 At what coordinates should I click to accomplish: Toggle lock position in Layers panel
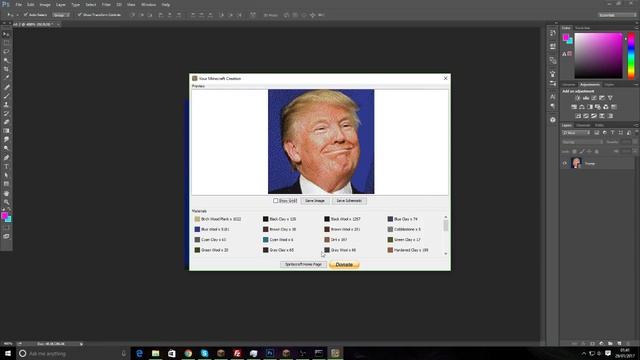click(x=589, y=151)
